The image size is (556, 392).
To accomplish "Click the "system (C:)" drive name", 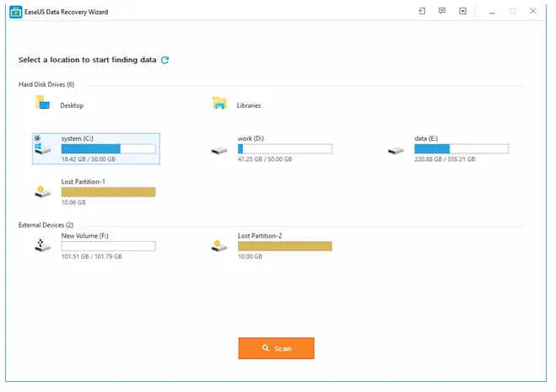I will (x=78, y=138).
